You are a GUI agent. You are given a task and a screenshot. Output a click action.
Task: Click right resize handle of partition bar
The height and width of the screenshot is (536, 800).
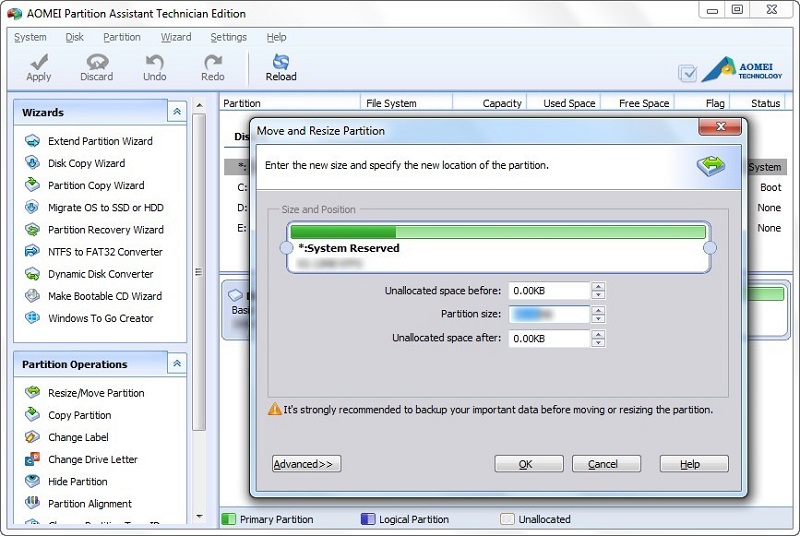click(710, 248)
